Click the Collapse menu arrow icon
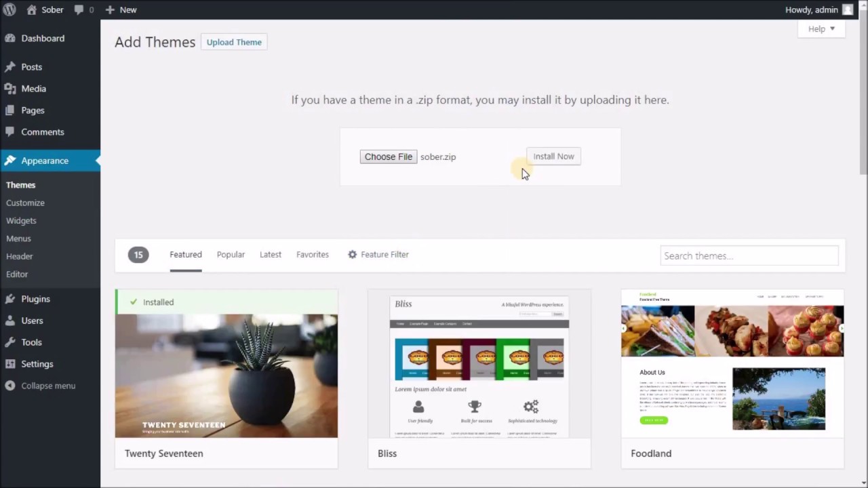 coord(10,386)
